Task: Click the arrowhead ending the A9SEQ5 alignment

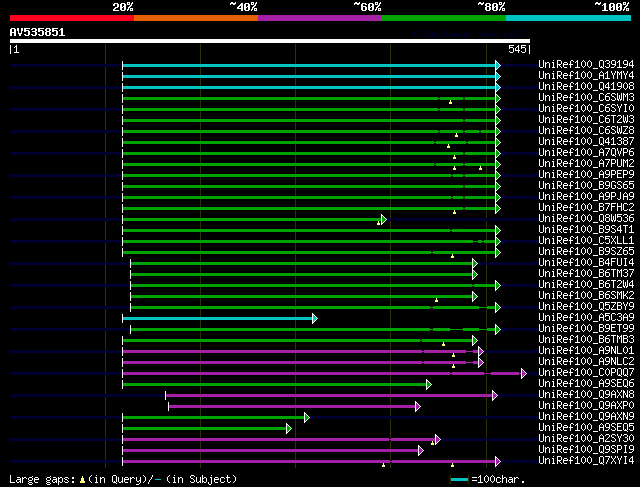Action: [289, 429]
